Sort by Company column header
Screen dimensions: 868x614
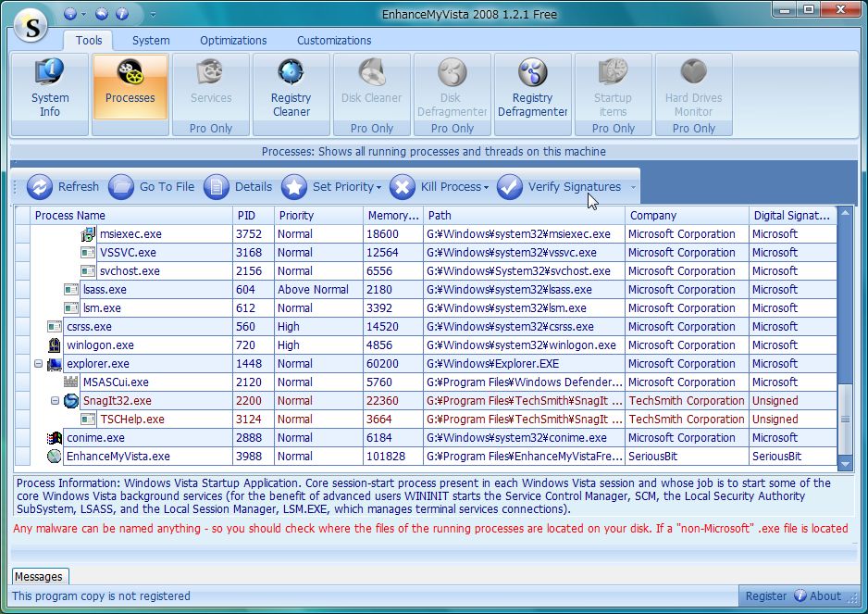[x=687, y=216]
